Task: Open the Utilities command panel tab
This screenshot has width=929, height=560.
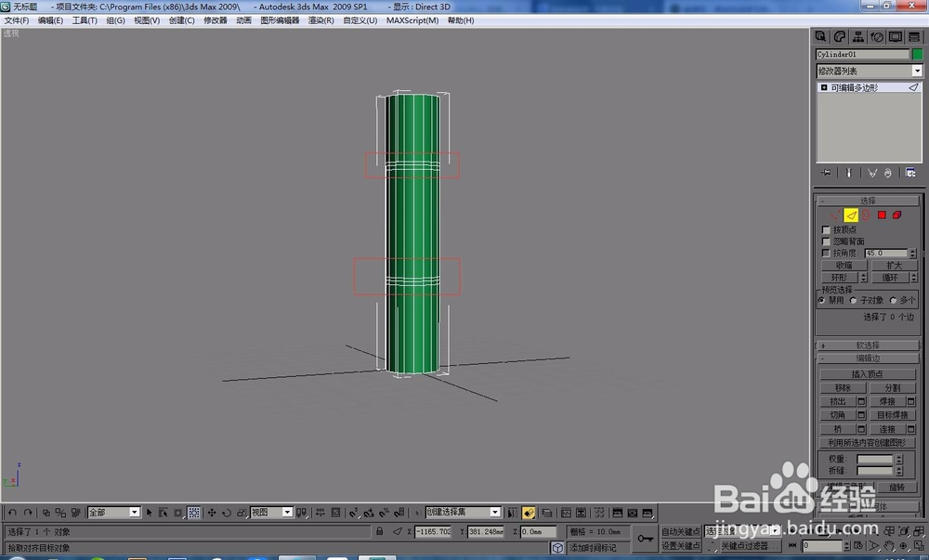Action: point(914,37)
